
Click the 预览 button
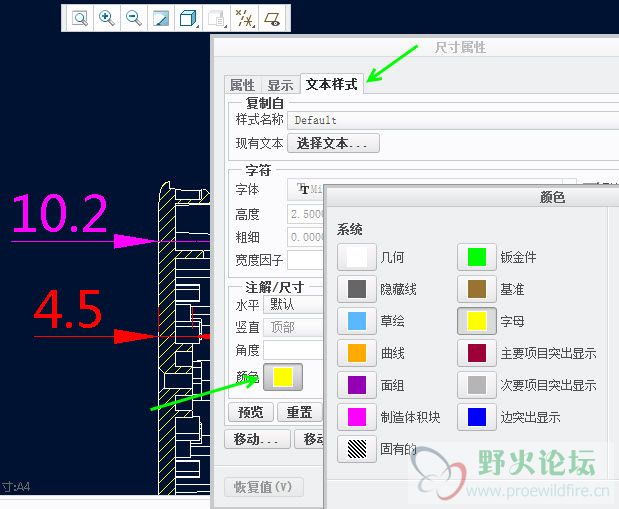(251, 412)
